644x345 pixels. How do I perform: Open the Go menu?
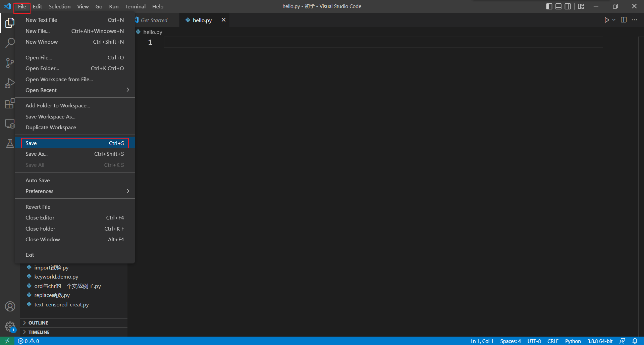click(99, 6)
